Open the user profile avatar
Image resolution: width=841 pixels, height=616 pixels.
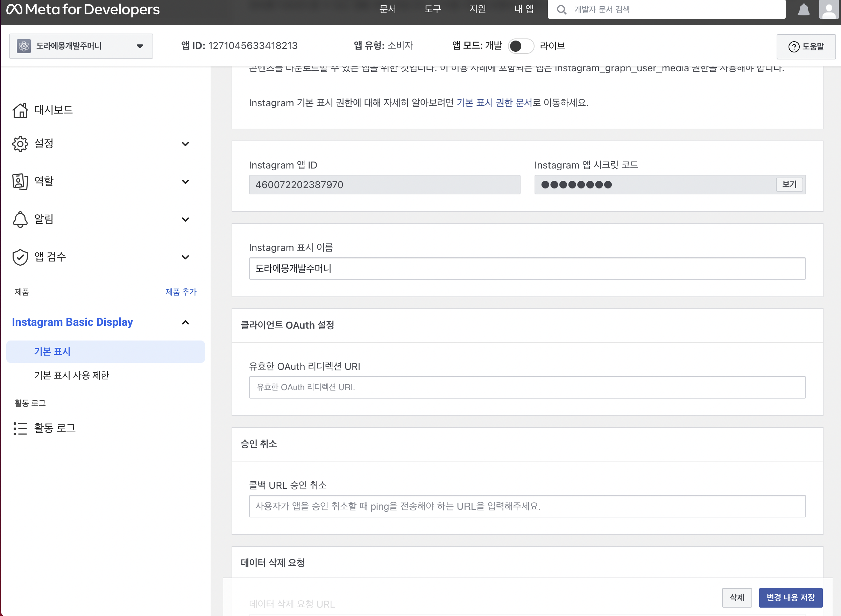[829, 10]
